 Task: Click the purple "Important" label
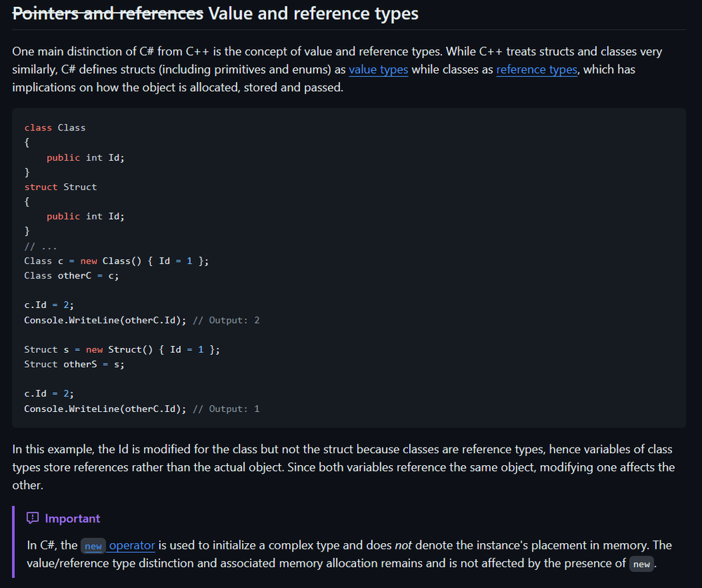pyautogui.click(x=72, y=519)
